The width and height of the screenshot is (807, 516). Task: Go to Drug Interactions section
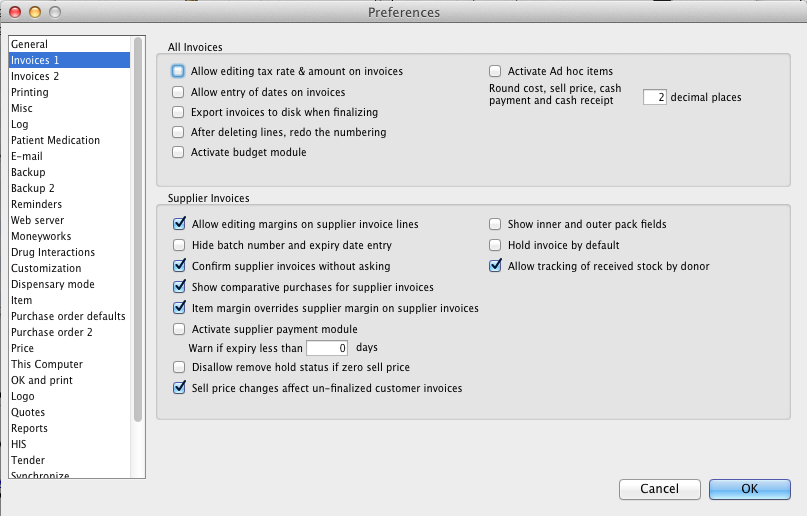53,252
